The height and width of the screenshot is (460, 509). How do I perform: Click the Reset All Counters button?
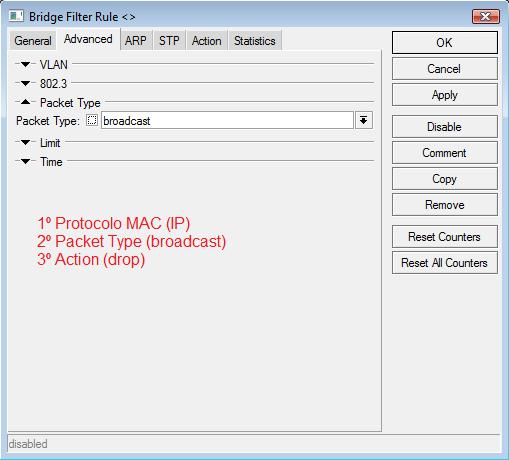click(x=445, y=263)
